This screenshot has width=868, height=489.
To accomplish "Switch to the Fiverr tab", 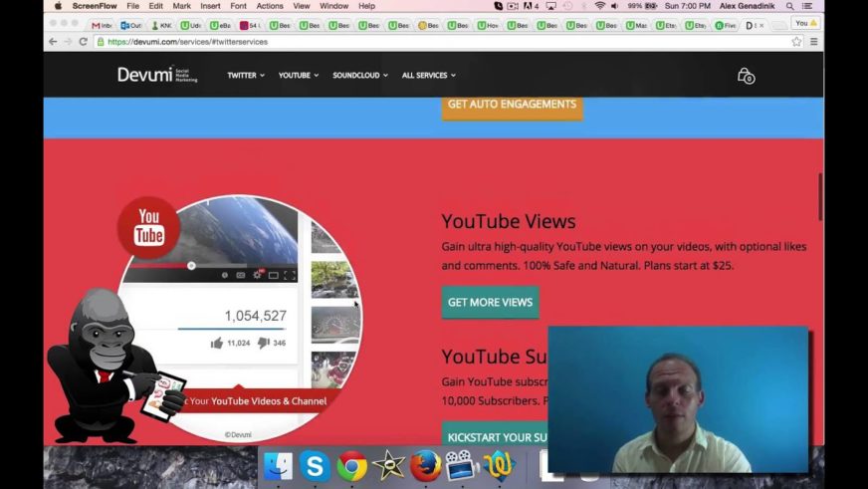I will point(726,26).
